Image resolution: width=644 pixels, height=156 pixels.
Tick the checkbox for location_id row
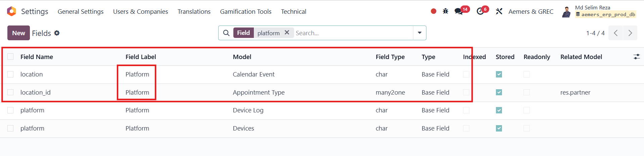[x=10, y=92]
